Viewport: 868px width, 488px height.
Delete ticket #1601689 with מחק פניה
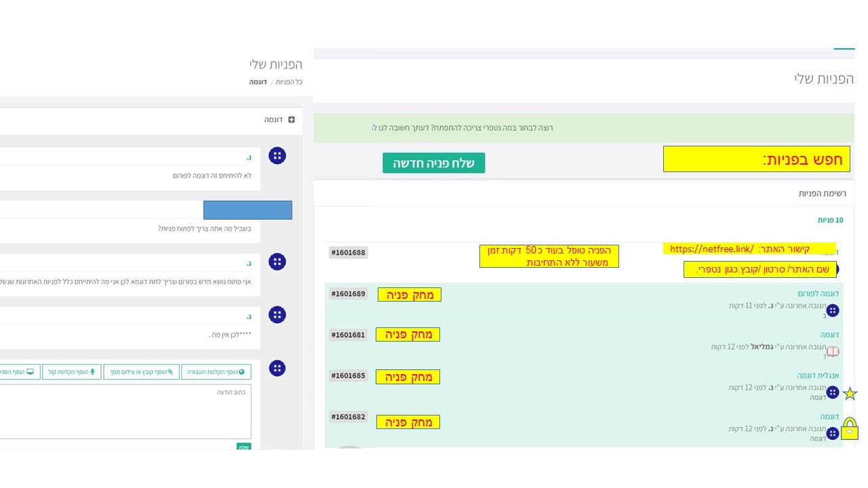pyautogui.click(x=409, y=295)
